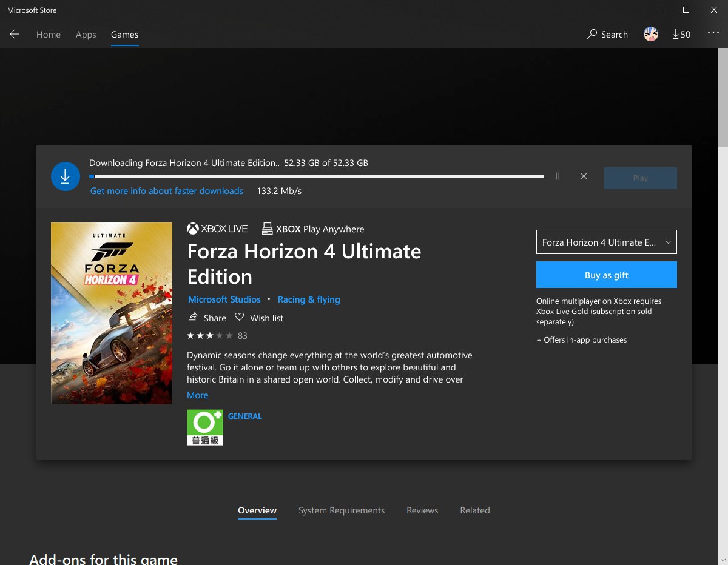Open the user profile avatar

pos(651,35)
